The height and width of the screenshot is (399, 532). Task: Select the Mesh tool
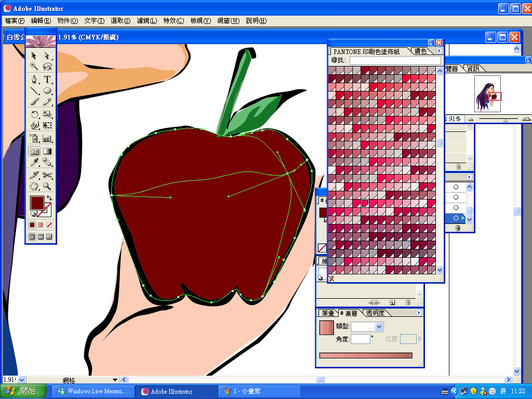coord(34,151)
